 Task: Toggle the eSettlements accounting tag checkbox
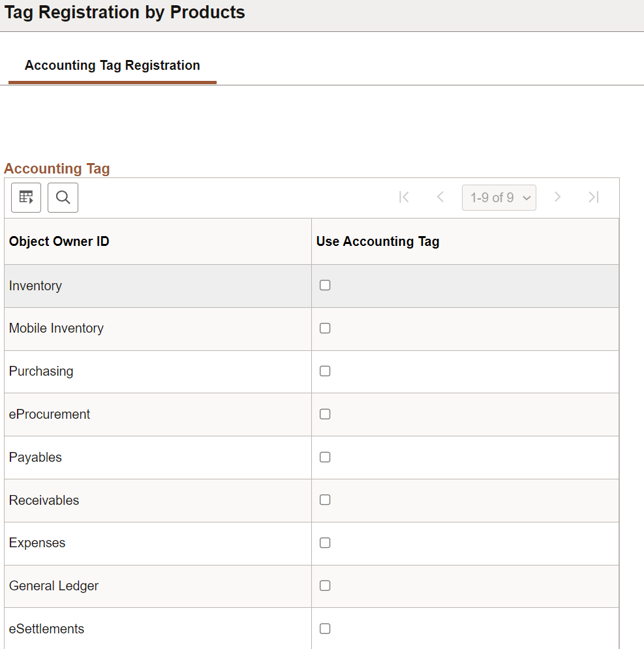tap(325, 629)
